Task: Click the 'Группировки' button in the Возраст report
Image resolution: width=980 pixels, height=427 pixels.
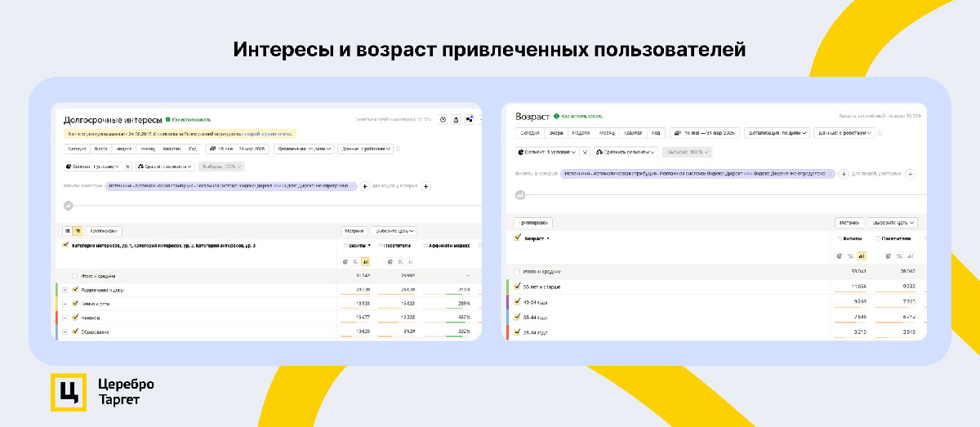Action: (x=533, y=222)
